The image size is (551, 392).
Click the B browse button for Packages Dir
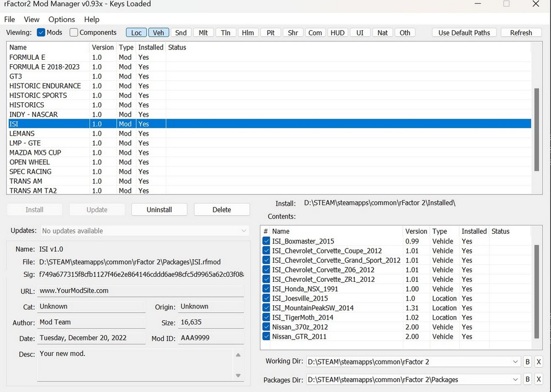coord(527,380)
